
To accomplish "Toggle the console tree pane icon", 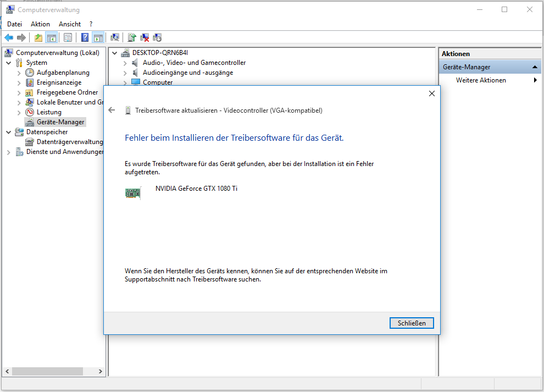I will [51, 37].
